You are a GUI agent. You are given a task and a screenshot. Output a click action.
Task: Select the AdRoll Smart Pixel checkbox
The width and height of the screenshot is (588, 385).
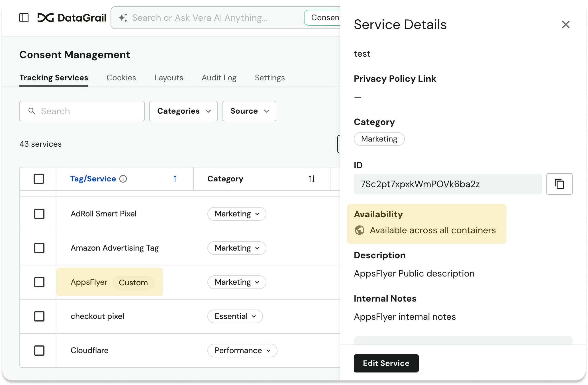pos(39,214)
